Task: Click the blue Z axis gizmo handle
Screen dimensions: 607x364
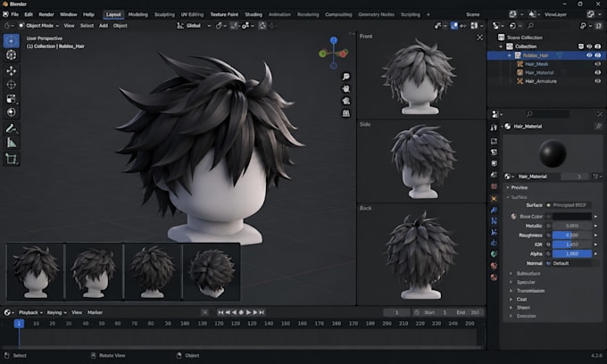Action: click(x=333, y=40)
